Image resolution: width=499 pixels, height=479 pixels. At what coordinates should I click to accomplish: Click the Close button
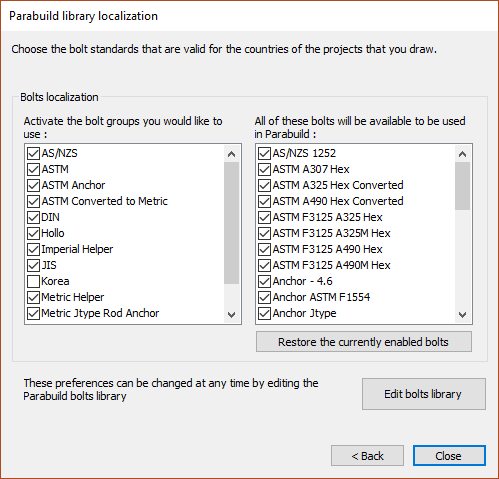[x=449, y=456]
